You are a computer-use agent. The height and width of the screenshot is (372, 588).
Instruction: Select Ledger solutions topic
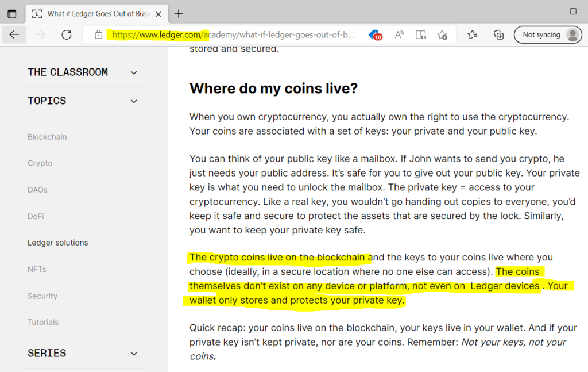coord(58,243)
